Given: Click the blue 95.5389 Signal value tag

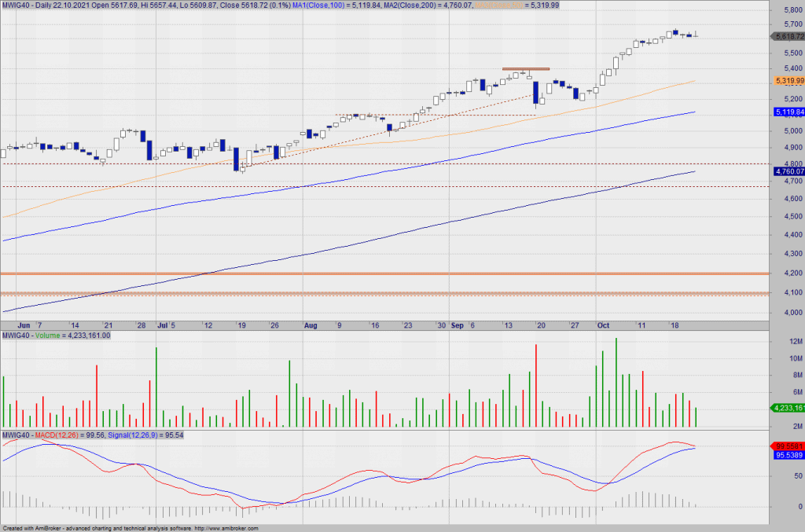Looking at the screenshot, I should tap(788, 455).
